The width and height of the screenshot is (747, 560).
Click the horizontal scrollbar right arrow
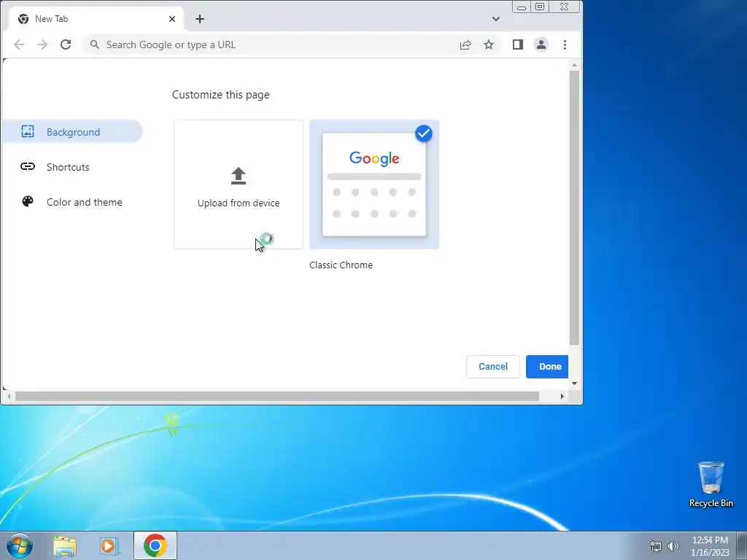(x=562, y=396)
